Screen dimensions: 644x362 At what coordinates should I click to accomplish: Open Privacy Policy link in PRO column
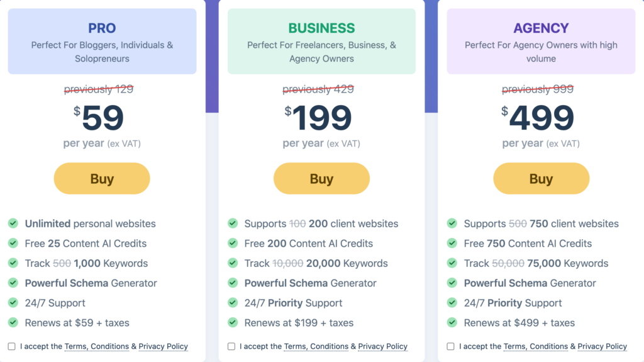coord(163,346)
